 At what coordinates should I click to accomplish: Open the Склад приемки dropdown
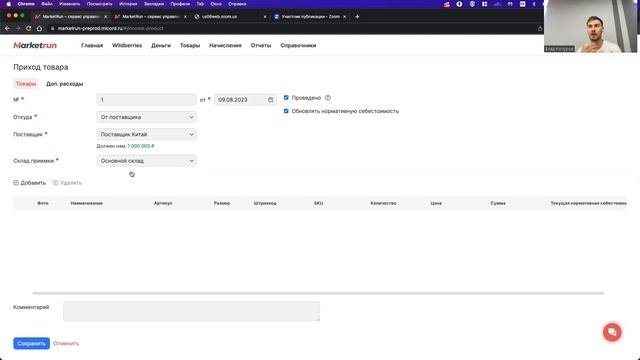[x=147, y=161]
